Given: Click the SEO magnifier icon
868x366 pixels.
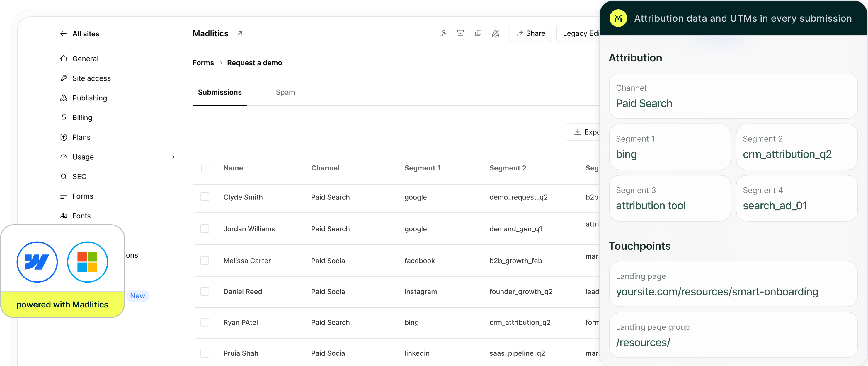Looking at the screenshot, I should 64,177.
